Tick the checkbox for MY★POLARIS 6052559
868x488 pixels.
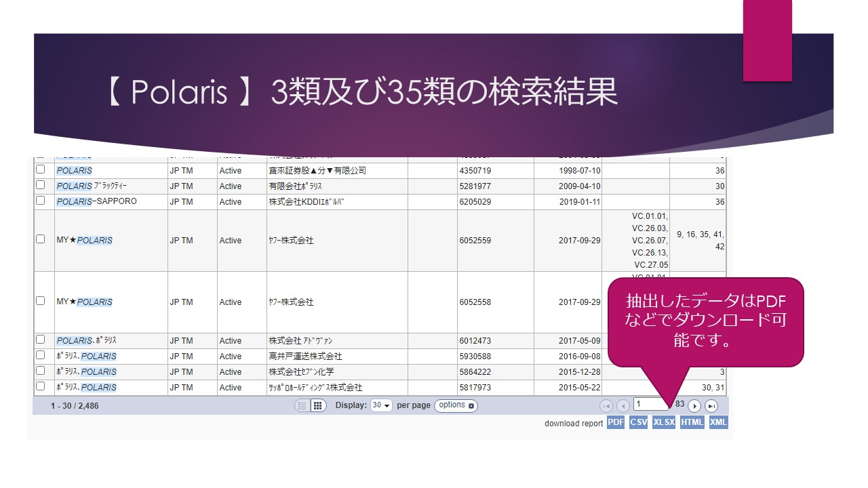(x=40, y=239)
